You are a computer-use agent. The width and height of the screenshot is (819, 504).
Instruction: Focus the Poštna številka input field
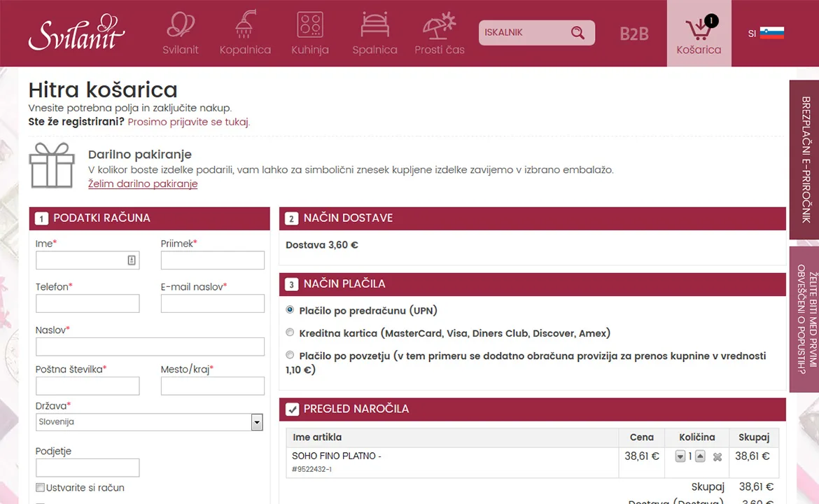click(87, 386)
